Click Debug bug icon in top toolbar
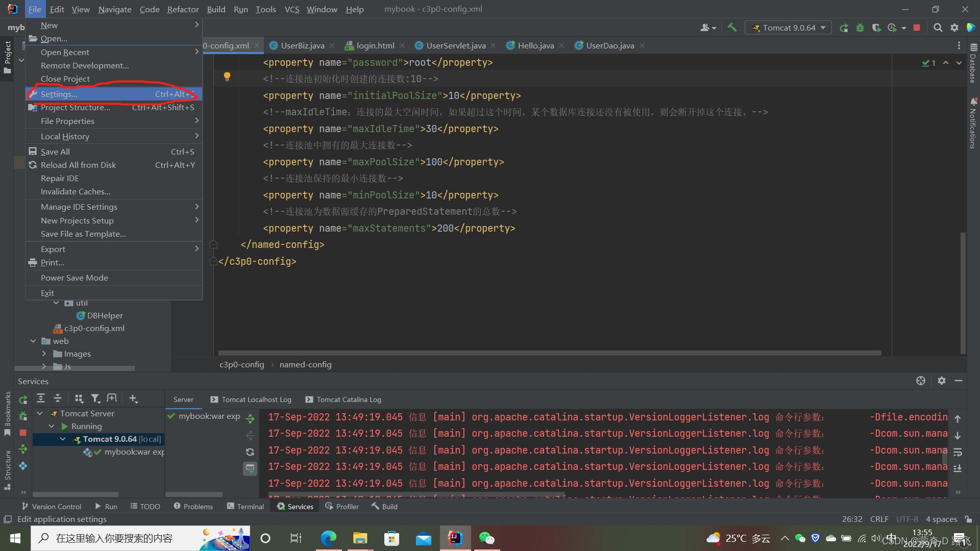 860,28
